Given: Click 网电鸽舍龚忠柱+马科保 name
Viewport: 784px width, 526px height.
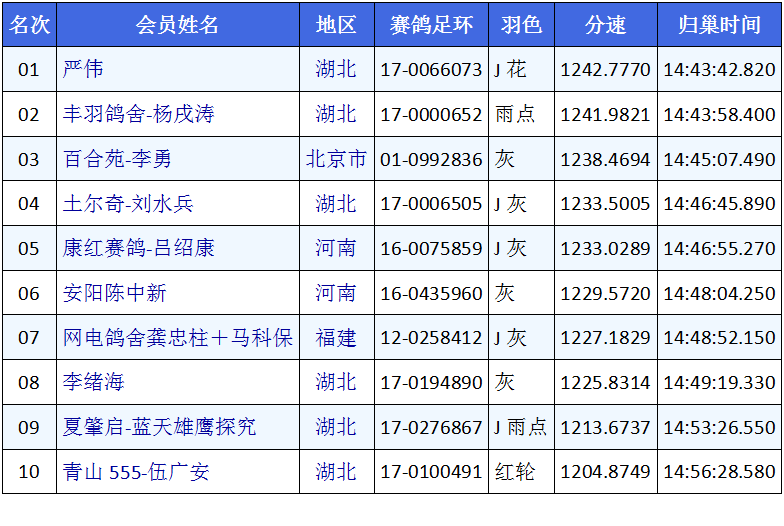Looking at the screenshot, I should pos(177,338).
